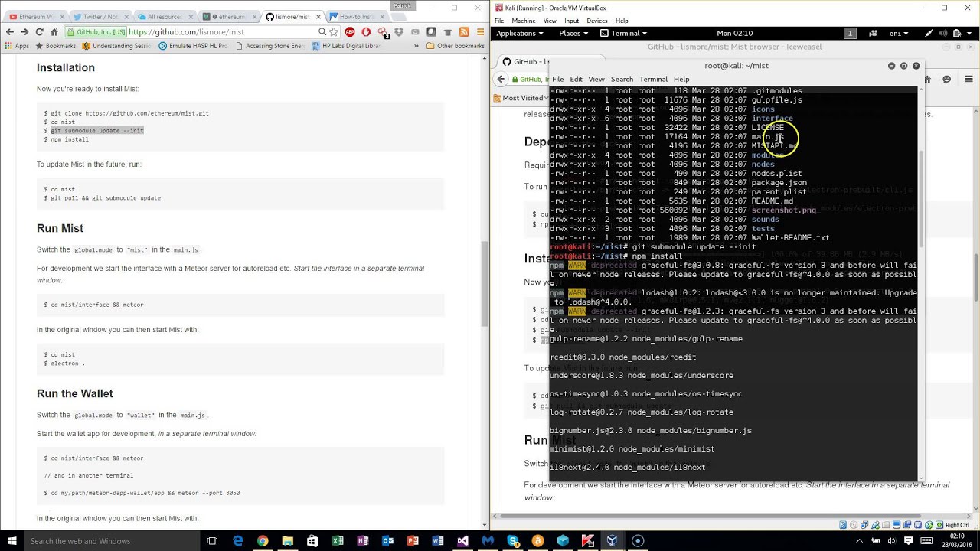980x551 pixels.
Task: Switch to Chrome via taskbar icon
Action: coord(263,541)
